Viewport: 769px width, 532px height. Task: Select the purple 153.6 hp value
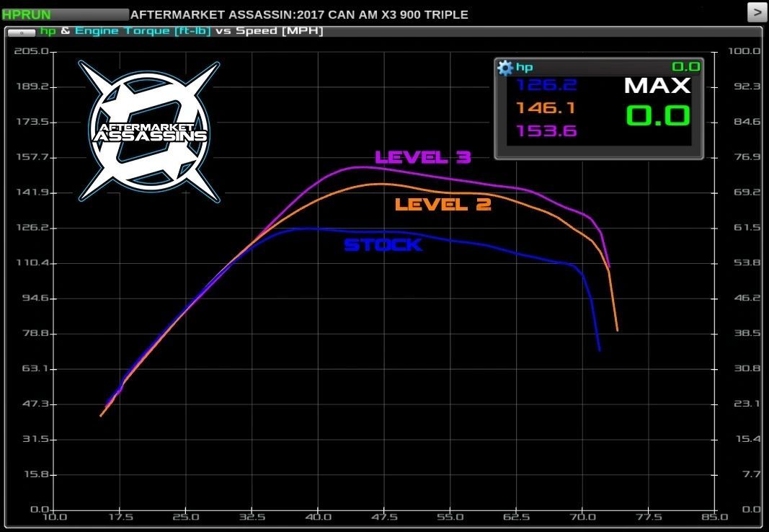coord(546,131)
